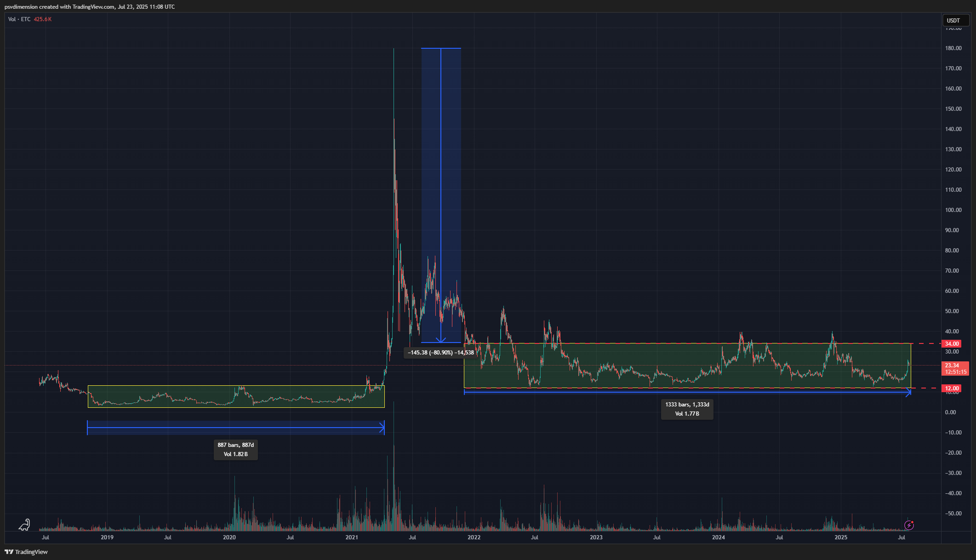Viewport: 976px width, 560px height.
Task: Click the 180.00 tick on the price axis
Action: click(953, 48)
